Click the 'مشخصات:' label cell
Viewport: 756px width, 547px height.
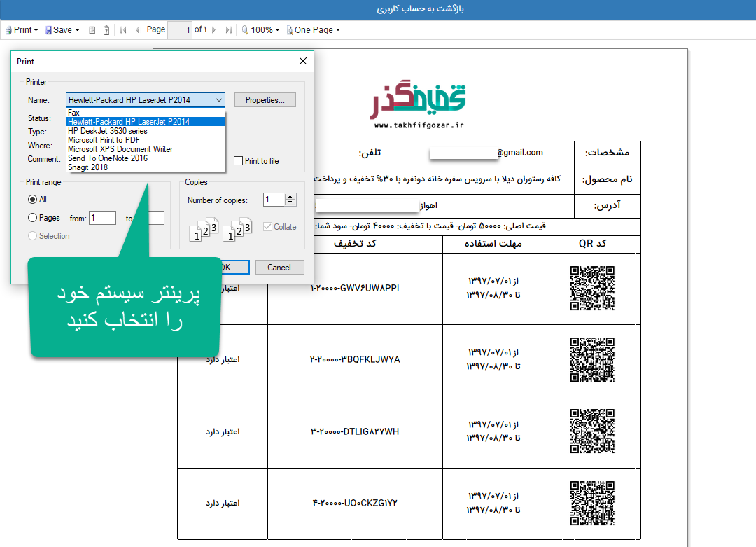(607, 153)
